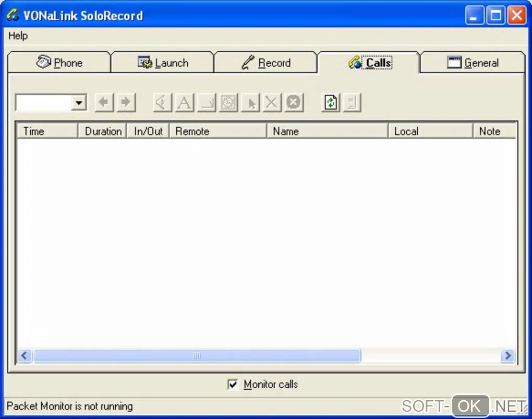The width and height of the screenshot is (532, 419).
Task: Close the VONaLink SoloRecord window
Action: (517, 15)
